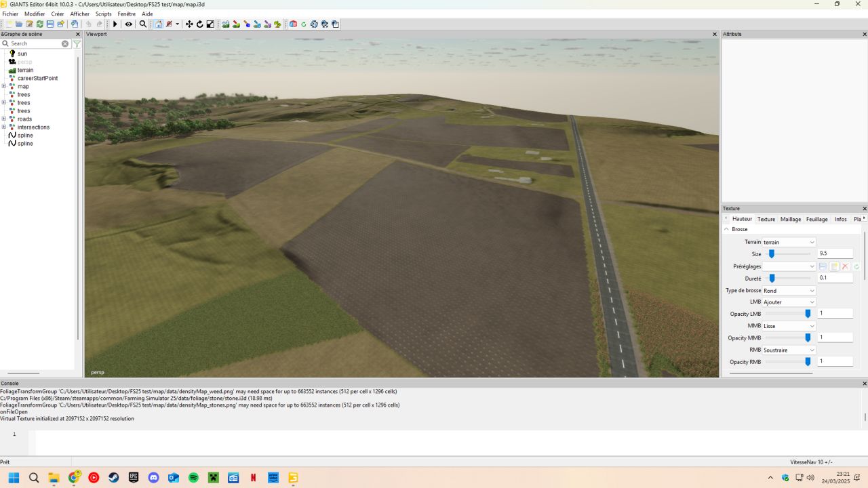Click the funnel filter icon in the scenegraph
This screenshot has width=868, height=488.
click(x=77, y=43)
